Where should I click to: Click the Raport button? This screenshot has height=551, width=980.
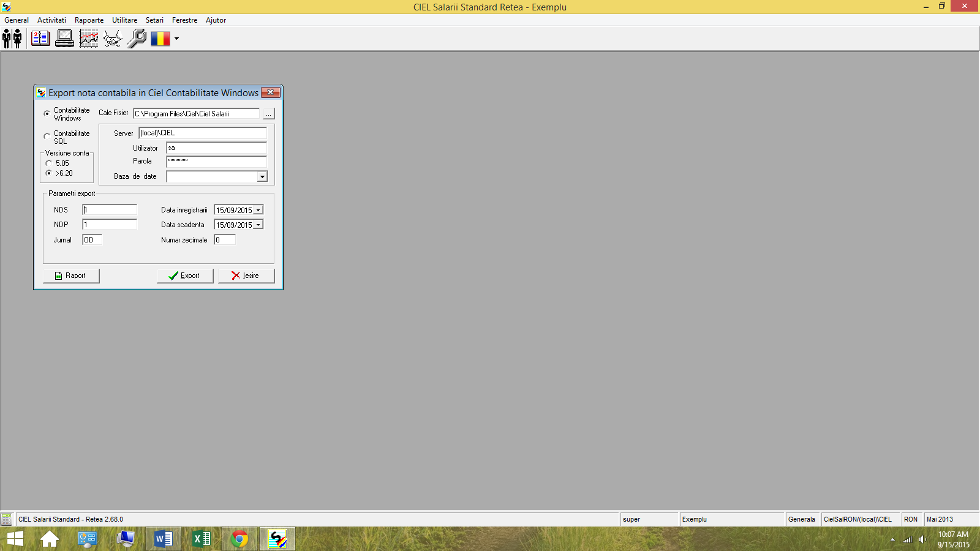[x=71, y=275]
